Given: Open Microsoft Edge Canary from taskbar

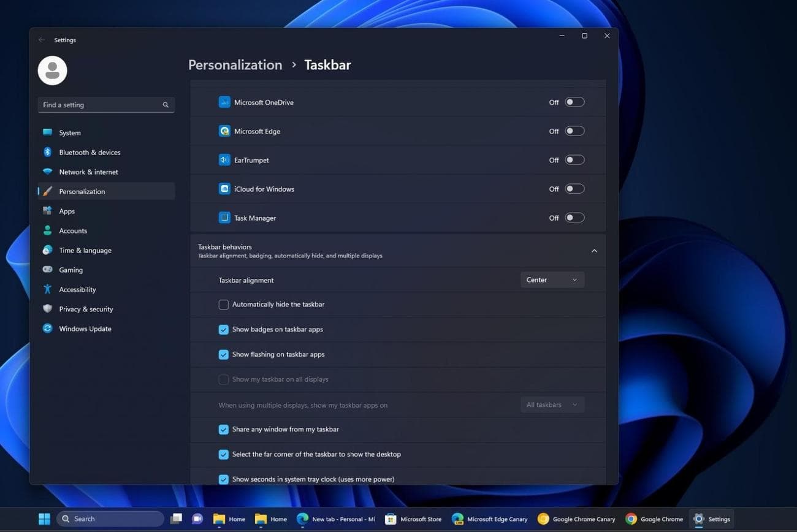Looking at the screenshot, I should pyautogui.click(x=489, y=519).
